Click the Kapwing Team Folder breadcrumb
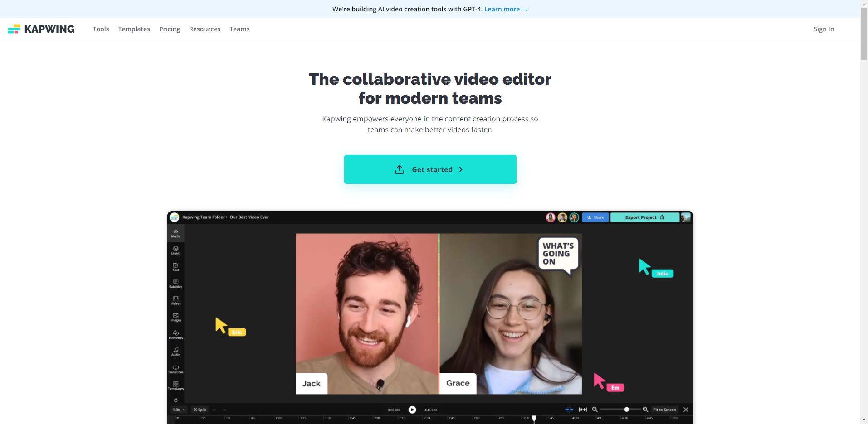868x424 pixels. [x=203, y=217]
